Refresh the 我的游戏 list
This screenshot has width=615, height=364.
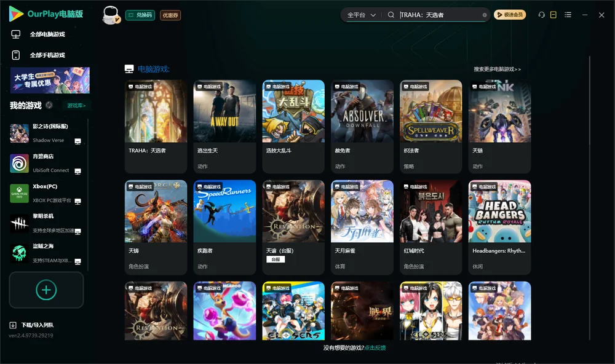point(49,105)
